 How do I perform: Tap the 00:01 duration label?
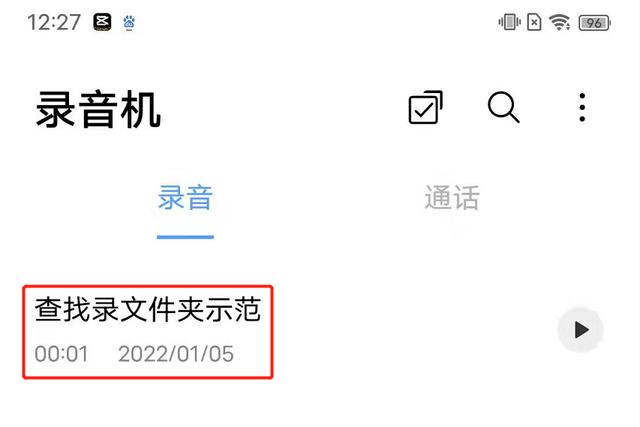coord(61,354)
